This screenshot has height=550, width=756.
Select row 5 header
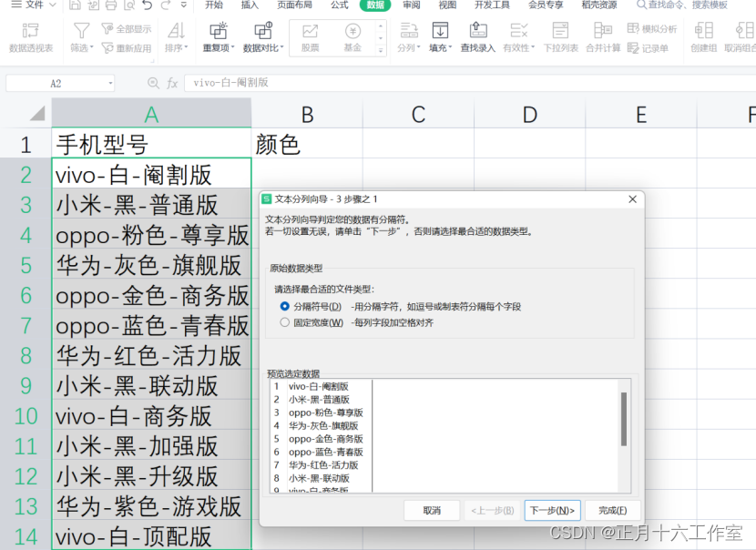point(26,266)
